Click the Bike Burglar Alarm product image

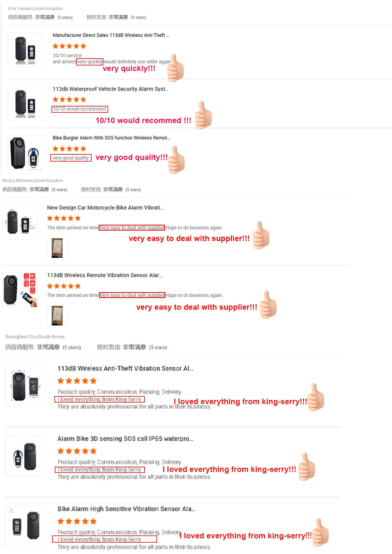pyautogui.click(x=25, y=152)
